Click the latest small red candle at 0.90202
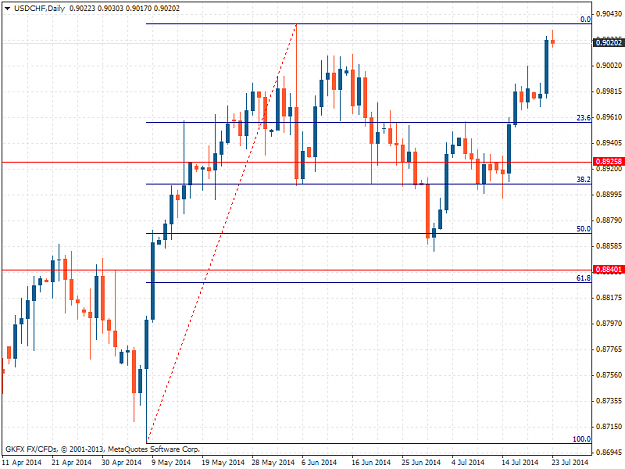 552,41
